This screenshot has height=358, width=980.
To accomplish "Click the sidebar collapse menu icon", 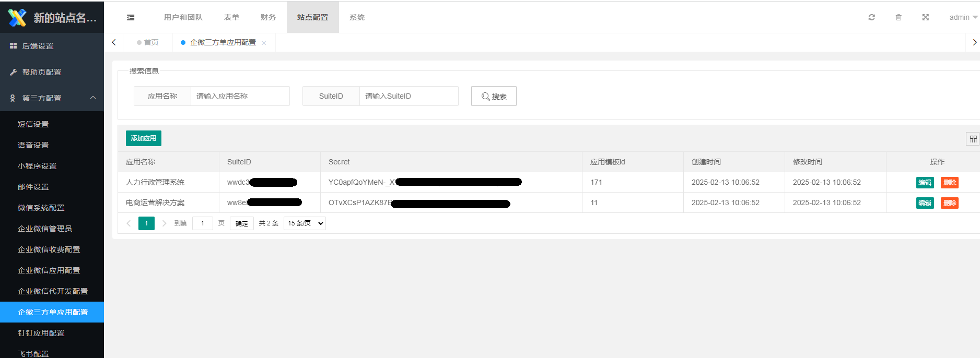I will (131, 17).
